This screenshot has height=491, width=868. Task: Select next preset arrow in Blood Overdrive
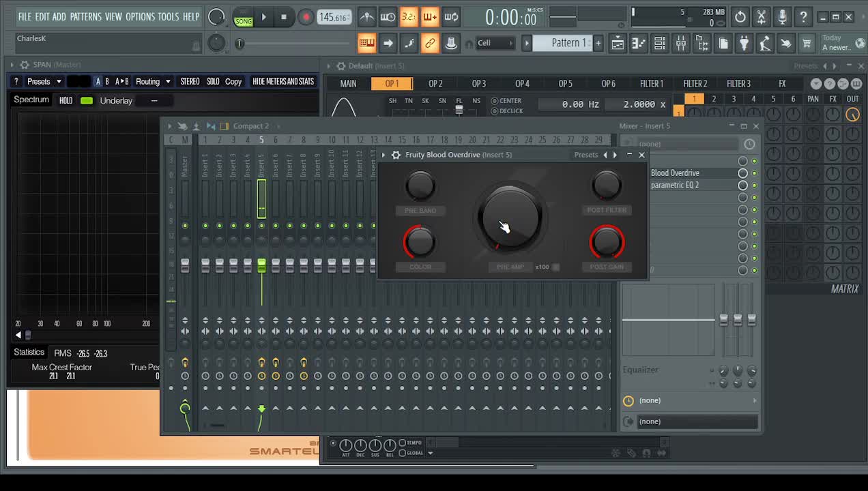coord(615,155)
